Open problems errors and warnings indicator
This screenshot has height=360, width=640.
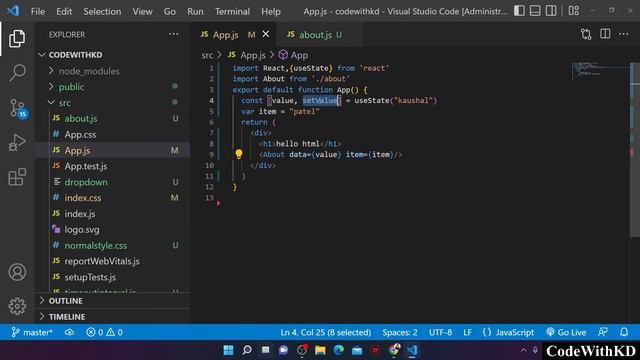click(104, 332)
